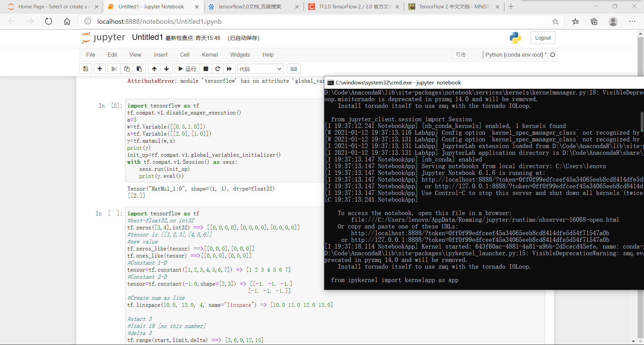The width and height of the screenshot is (644, 345).
Task: Click the Python logo icon
Action: coord(515,38)
